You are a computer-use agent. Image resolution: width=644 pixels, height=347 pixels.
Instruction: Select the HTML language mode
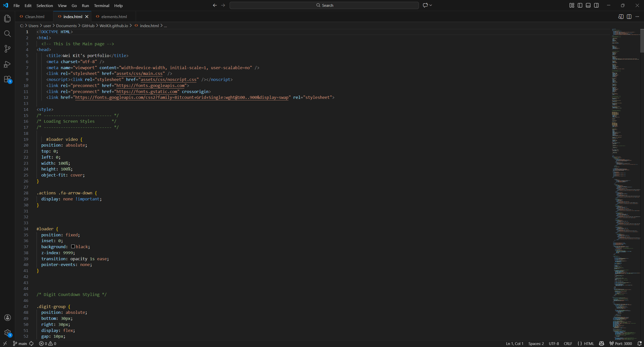click(589, 343)
